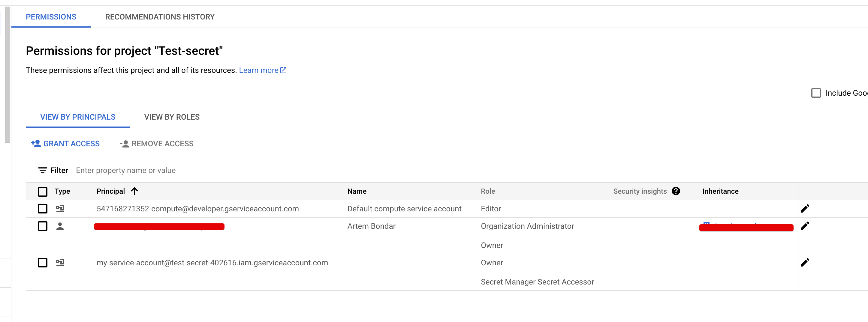Click the person type icon for Artem Bondar
This screenshot has width=868, height=322.
[61, 226]
